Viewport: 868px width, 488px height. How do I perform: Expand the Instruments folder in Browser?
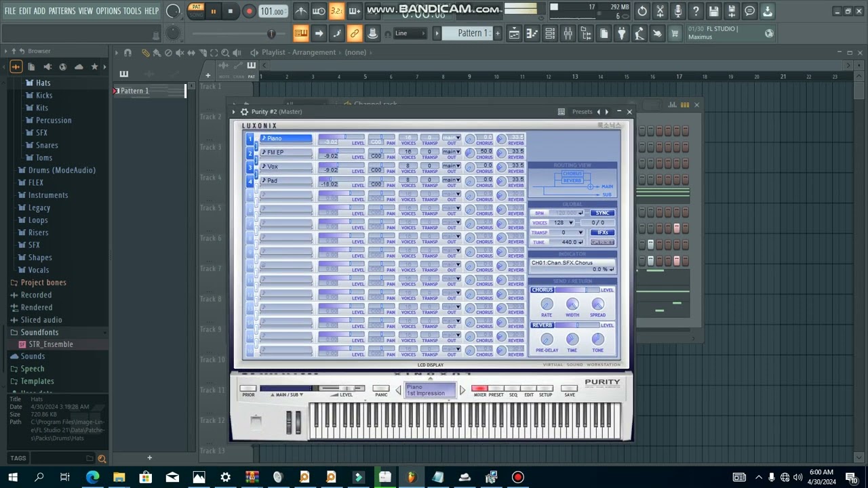click(x=47, y=195)
